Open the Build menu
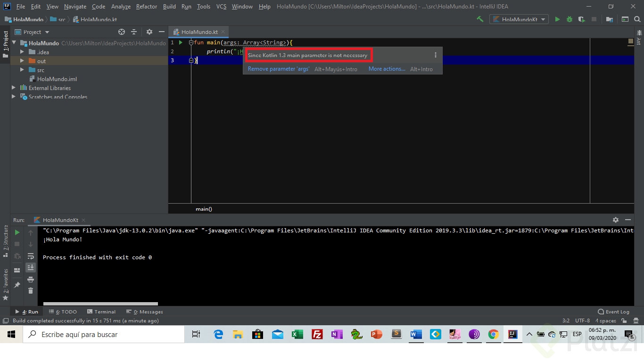The width and height of the screenshot is (644, 362). [169, 7]
